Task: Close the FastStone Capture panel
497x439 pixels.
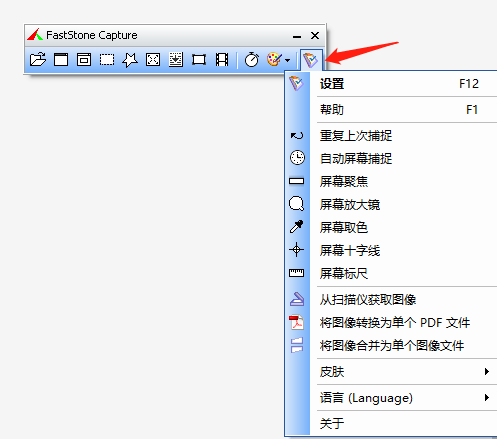Action: pyautogui.click(x=315, y=35)
